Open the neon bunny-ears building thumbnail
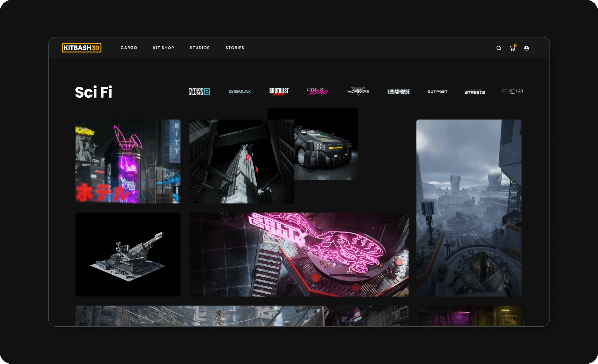This screenshot has height=364, width=598. (x=128, y=161)
